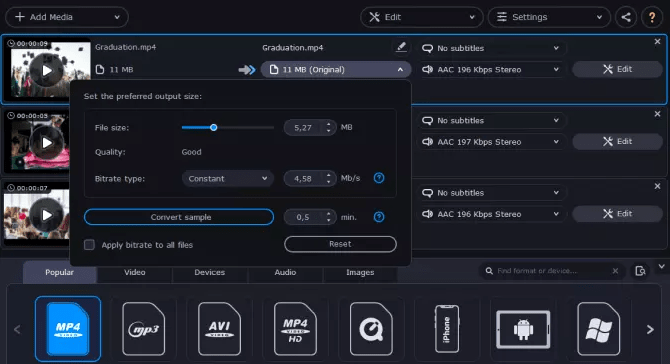Select the Android tablet device preset
Screen dimensions: 670x364
(523, 329)
